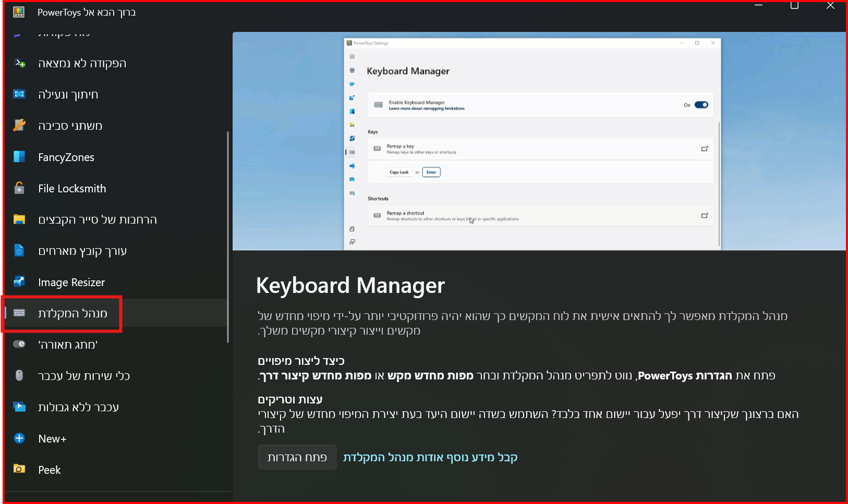Click the Environment Variables icon
Screen dimensions: 848x504
pos(19,126)
